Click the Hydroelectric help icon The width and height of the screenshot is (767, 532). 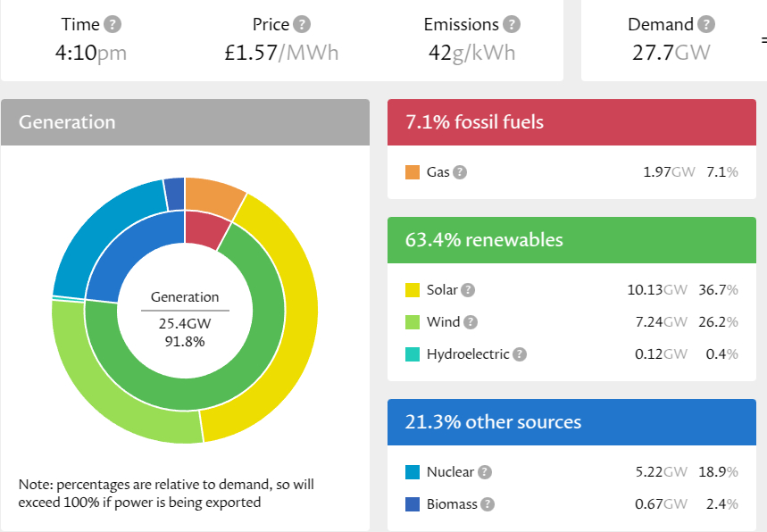click(520, 354)
